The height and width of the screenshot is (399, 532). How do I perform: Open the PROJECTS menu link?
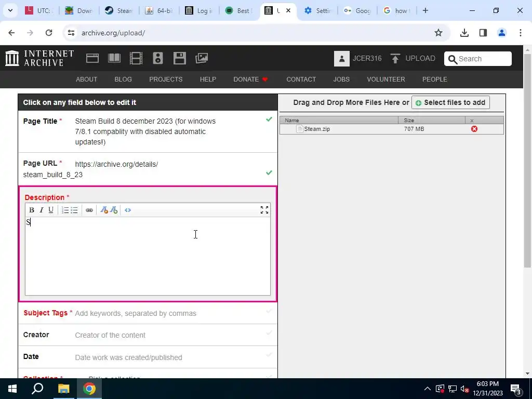166,79
